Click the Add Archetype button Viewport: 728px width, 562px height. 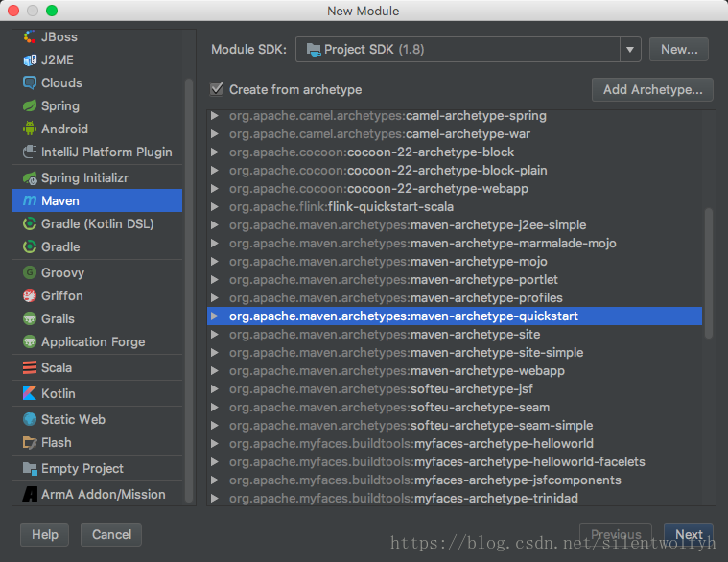tap(652, 90)
